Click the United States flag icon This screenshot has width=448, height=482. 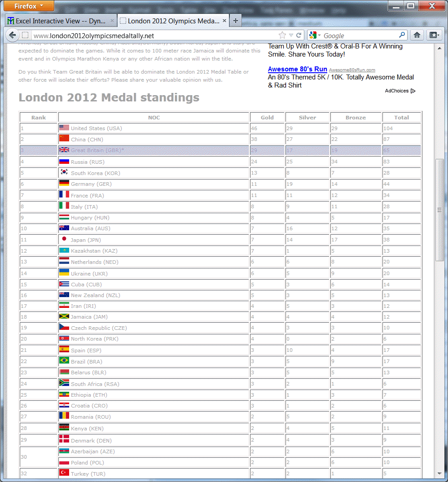pos(64,128)
